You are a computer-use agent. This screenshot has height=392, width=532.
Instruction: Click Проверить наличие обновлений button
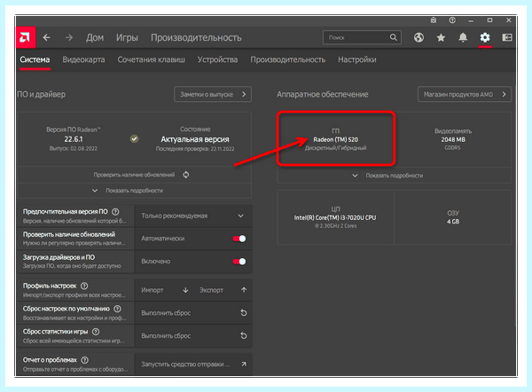135,175
